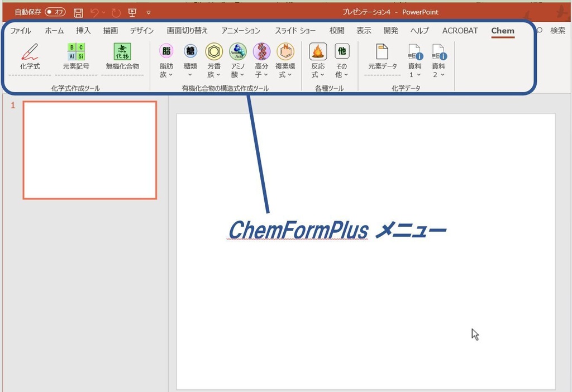Expand the 脂肪族 dropdown arrow
This screenshot has height=392, width=572.
(x=170, y=75)
